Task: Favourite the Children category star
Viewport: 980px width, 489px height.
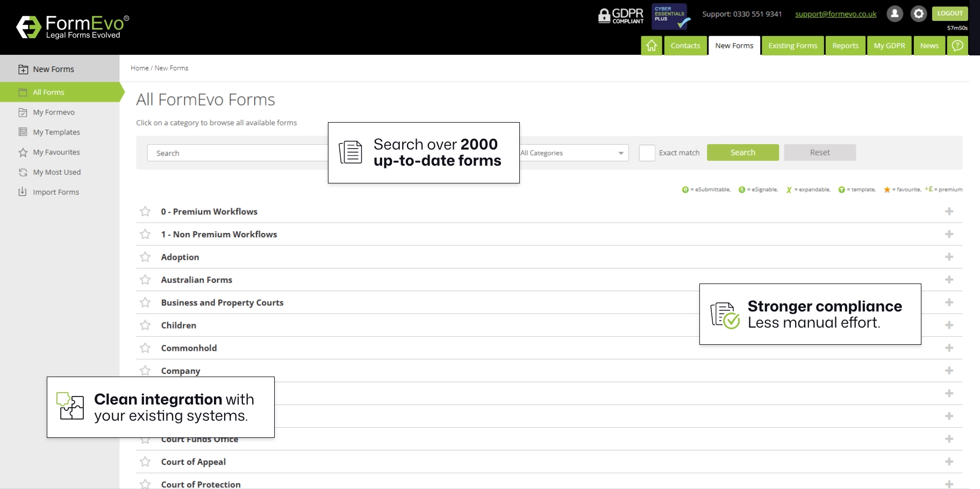Action: click(x=145, y=325)
